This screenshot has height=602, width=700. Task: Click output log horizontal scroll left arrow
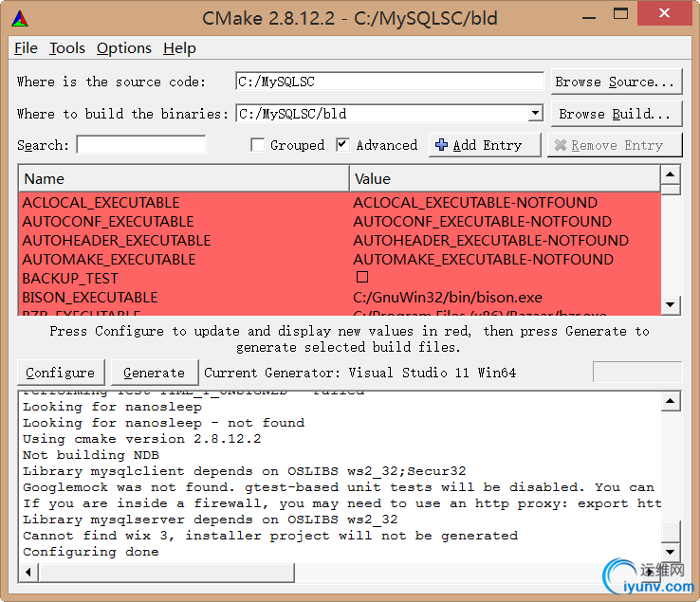(28, 572)
